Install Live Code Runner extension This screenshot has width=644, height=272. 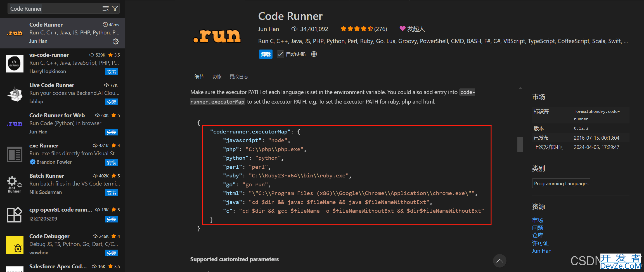tap(112, 102)
